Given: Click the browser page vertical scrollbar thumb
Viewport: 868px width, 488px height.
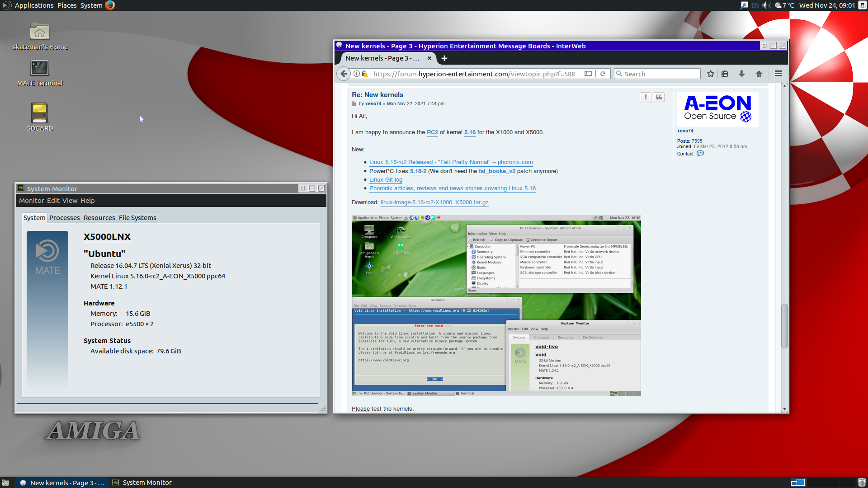Looking at the screenshot, I should (x=784, y=326).
